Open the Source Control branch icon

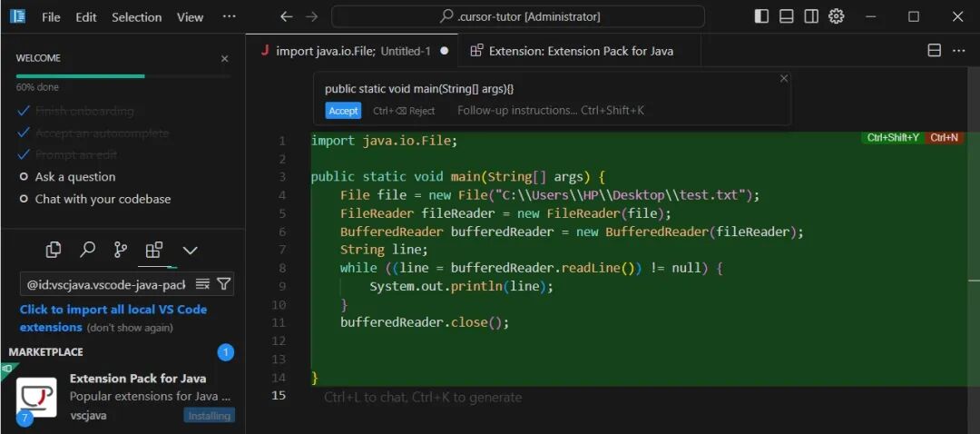[x=121, y=251]
